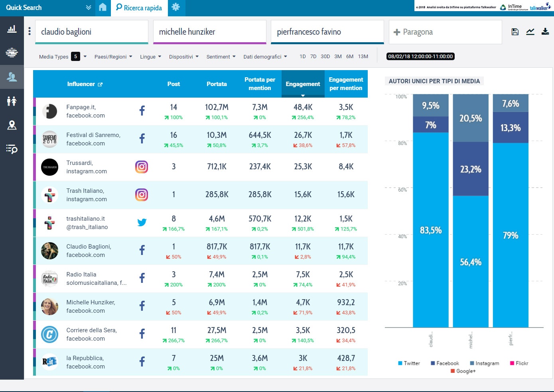Open Dispositivi filter dropdown

click(183, 57)
